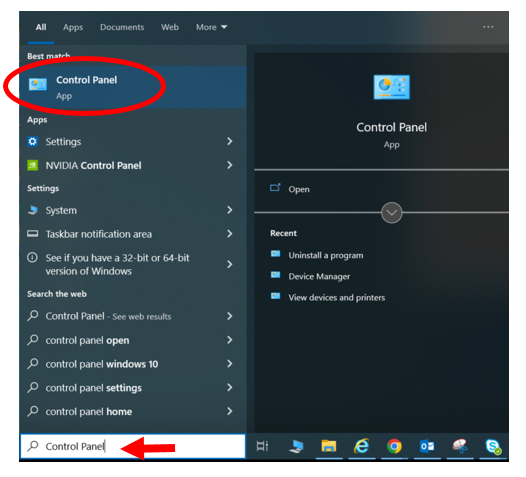
Task: Switch to the Documents tab
Action: [x=122, y=27]
